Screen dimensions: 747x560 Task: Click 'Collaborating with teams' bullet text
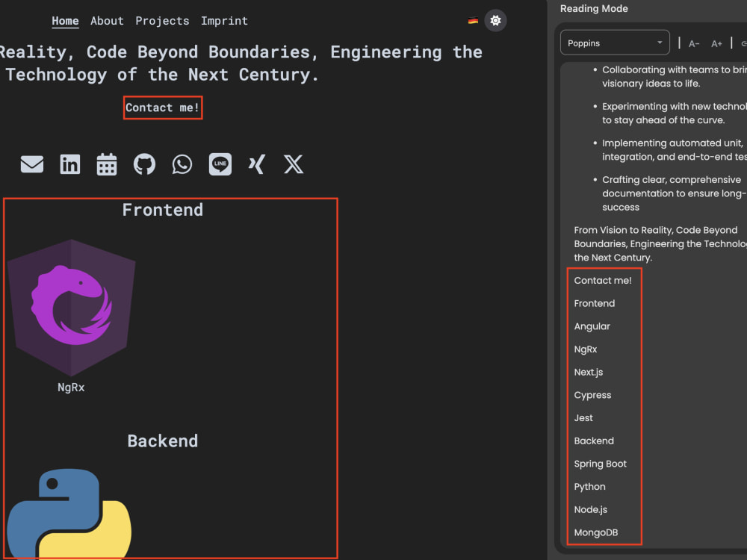point(674,76)
